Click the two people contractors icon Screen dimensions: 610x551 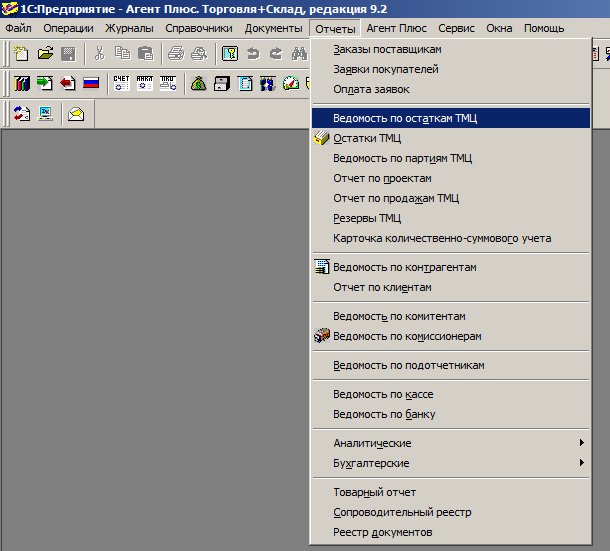268,83
